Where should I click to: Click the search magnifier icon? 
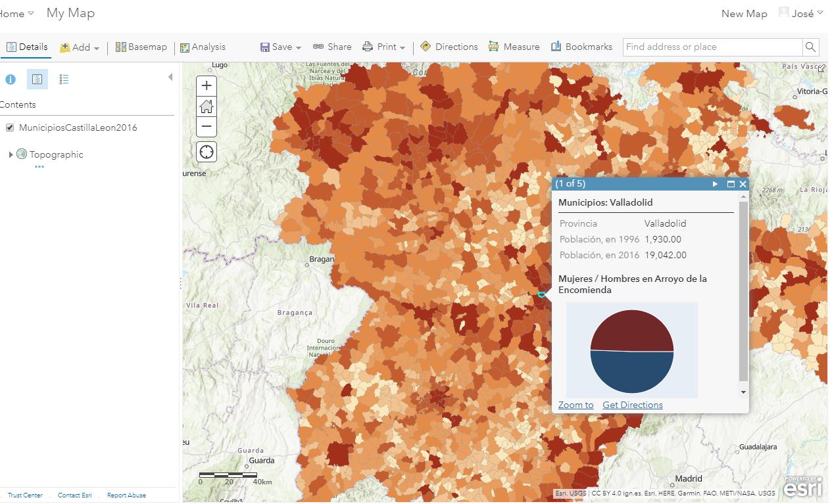pyautogui.click(x=810, y=47)
